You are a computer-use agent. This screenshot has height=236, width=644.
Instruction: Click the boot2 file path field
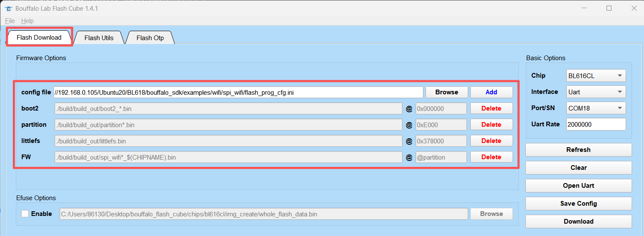coord(228,108)
